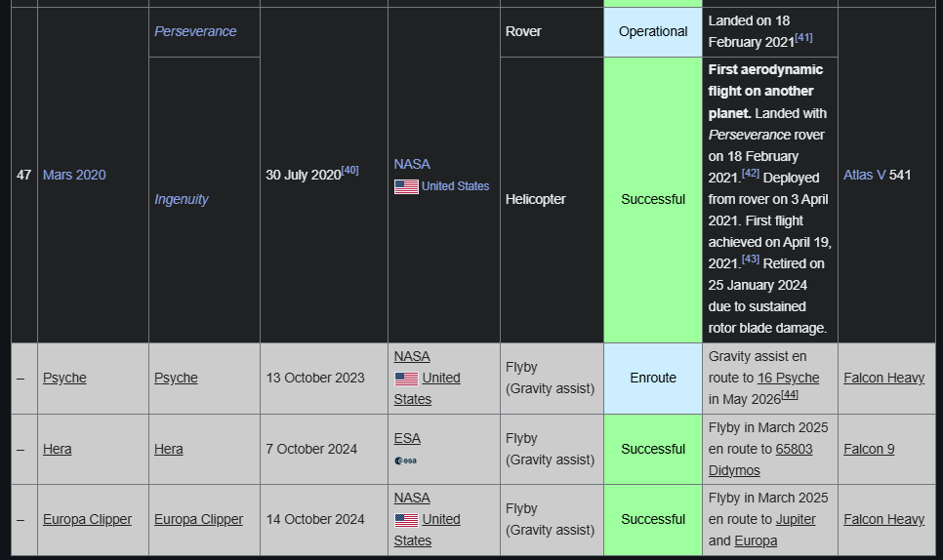Open citation [40] next to 30 July 2020
This screenshot has width=943, height=560.
coord(350,170)
